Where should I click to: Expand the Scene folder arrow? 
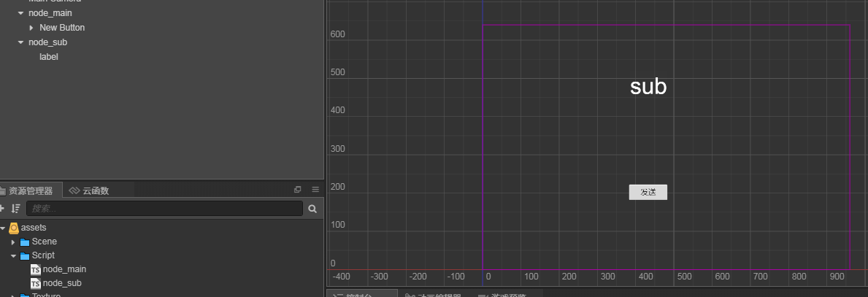(x=13, y=242)
